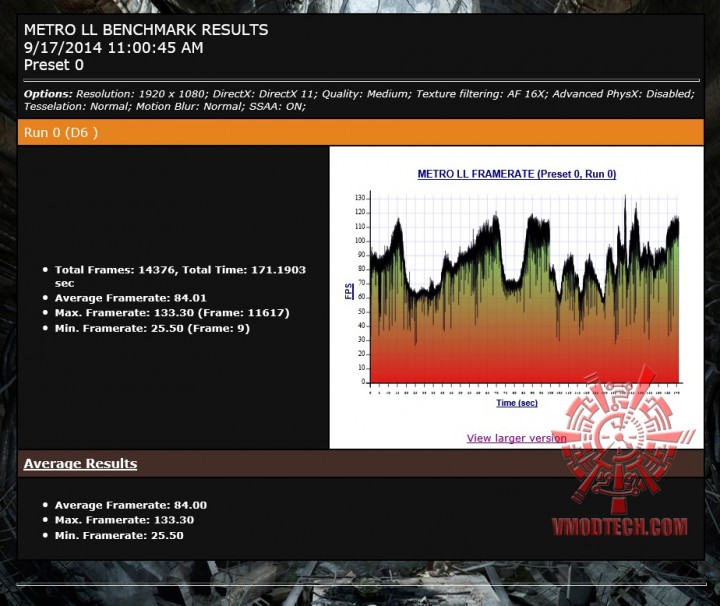Click the 'Time (sec)' axis label
This screenshot has width=720, height=606.
pyautogui.click(x=517, y=403)
